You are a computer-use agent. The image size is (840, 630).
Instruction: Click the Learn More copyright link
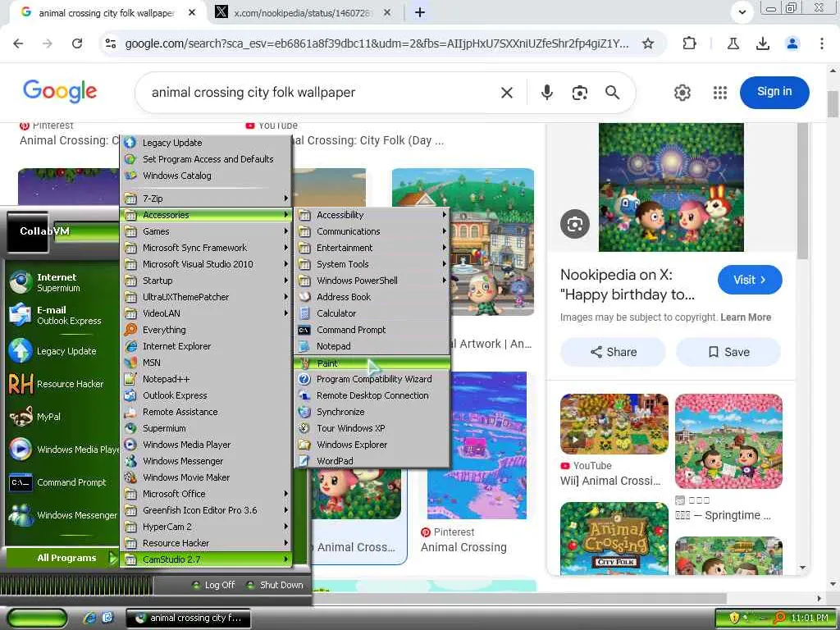pos(746,317)
